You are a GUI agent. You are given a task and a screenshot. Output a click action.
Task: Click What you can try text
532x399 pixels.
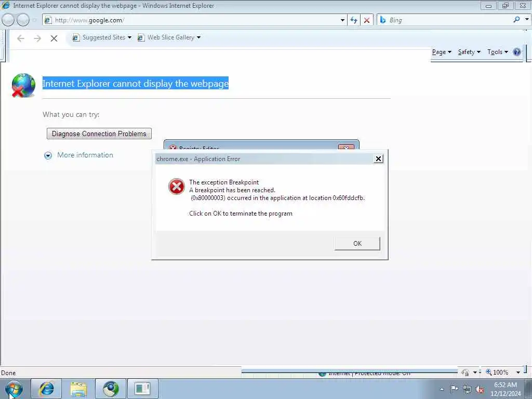71,115
